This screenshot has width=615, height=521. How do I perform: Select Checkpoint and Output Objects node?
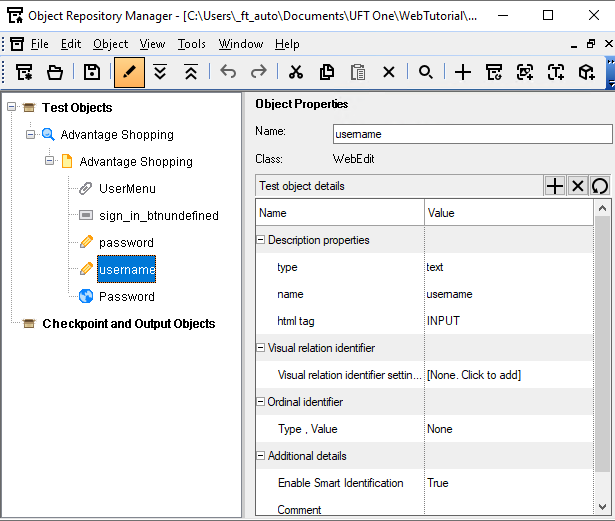click(x=129, y=324)
